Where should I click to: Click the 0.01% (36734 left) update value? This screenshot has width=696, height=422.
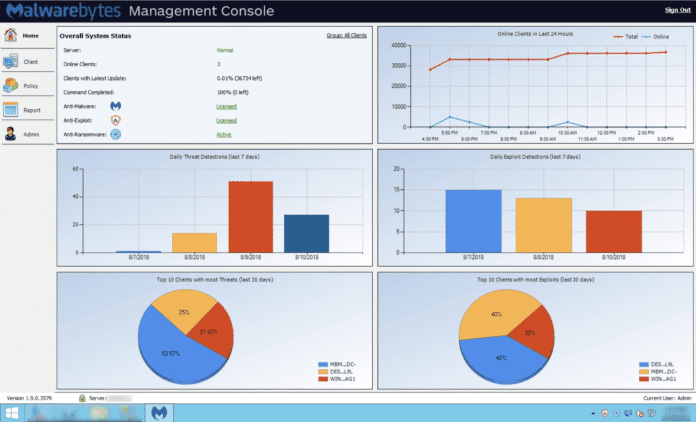point(239,79)
